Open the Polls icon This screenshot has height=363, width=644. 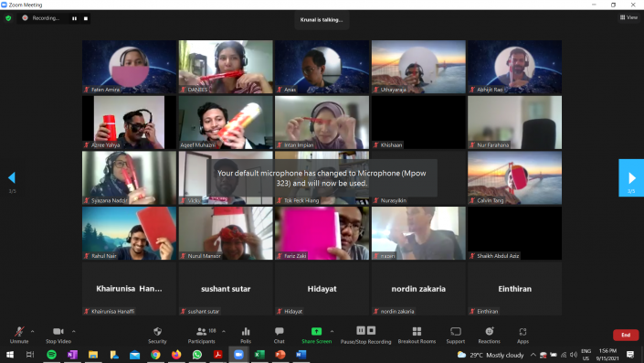(246, 335)
